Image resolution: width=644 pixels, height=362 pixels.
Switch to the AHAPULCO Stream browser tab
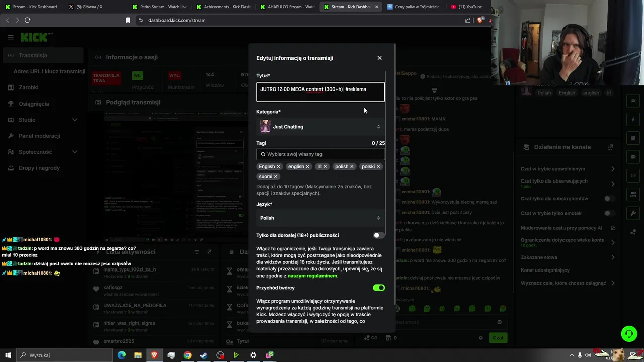[287, 7]
